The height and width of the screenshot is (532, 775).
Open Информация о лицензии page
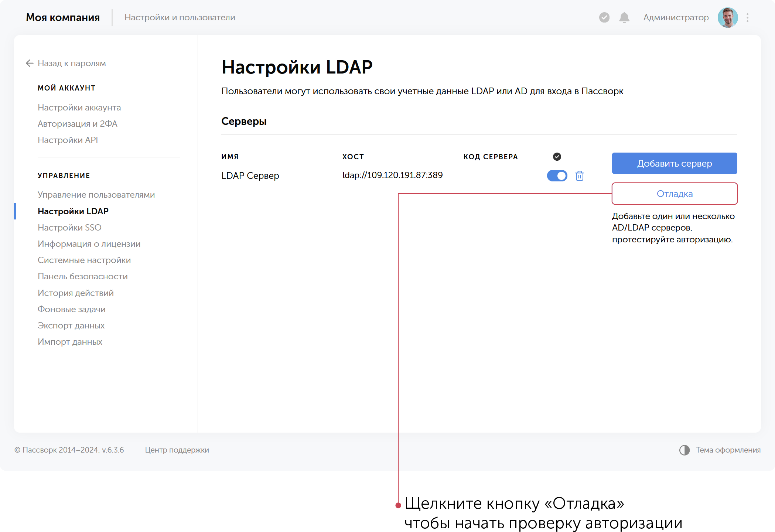coord(89,244)
